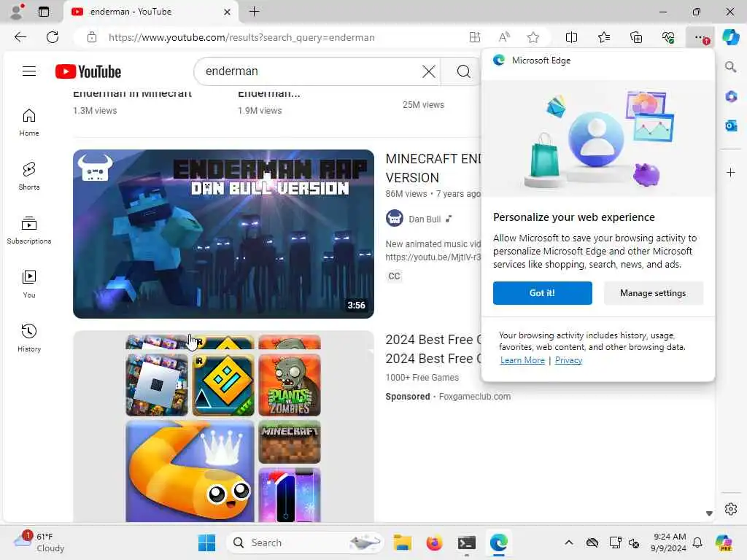747x560 pixels.
Task: Open the YouTube guide hamburger menu
Action: 29,71
